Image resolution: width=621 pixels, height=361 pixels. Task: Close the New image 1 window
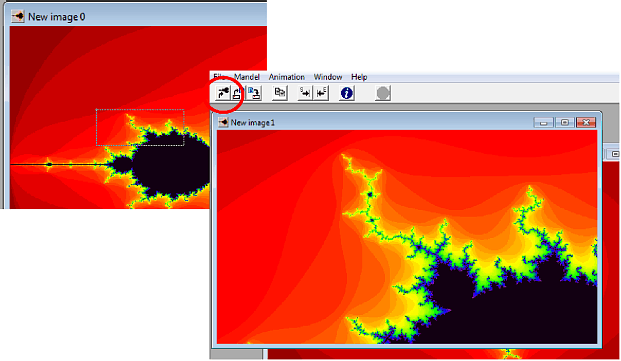pyautogui.click(x=586, y=123)
